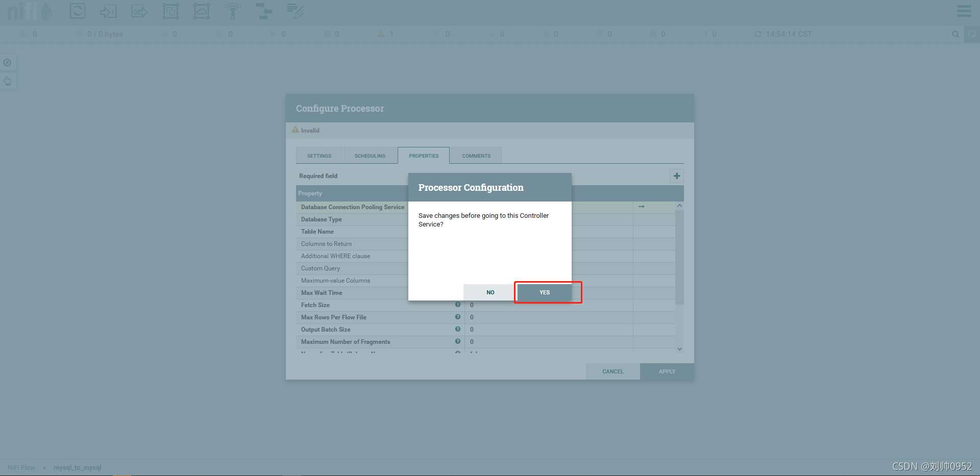Screen dimensions: 980x476
Task: Select the Remote Process Group toolbar icon
Action: [x=202, y=11]
